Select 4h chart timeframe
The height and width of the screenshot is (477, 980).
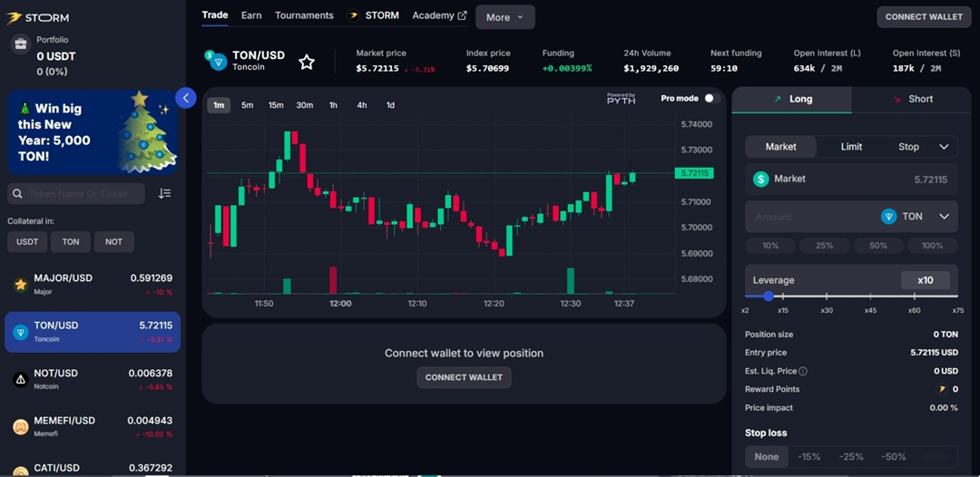[362, 105]
